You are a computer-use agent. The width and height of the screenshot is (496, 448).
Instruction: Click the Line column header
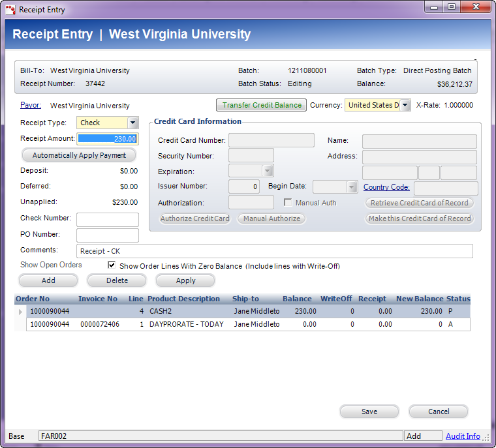136,299
